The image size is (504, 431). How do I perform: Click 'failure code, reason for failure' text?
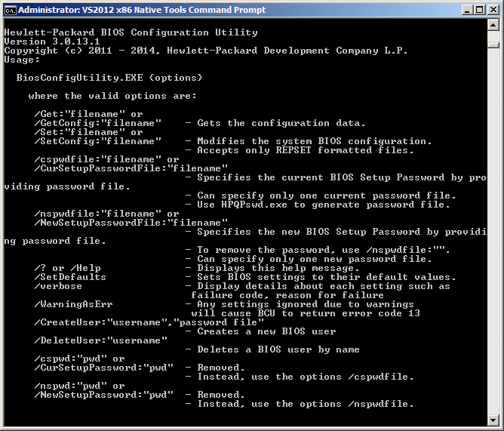[287, 295]
